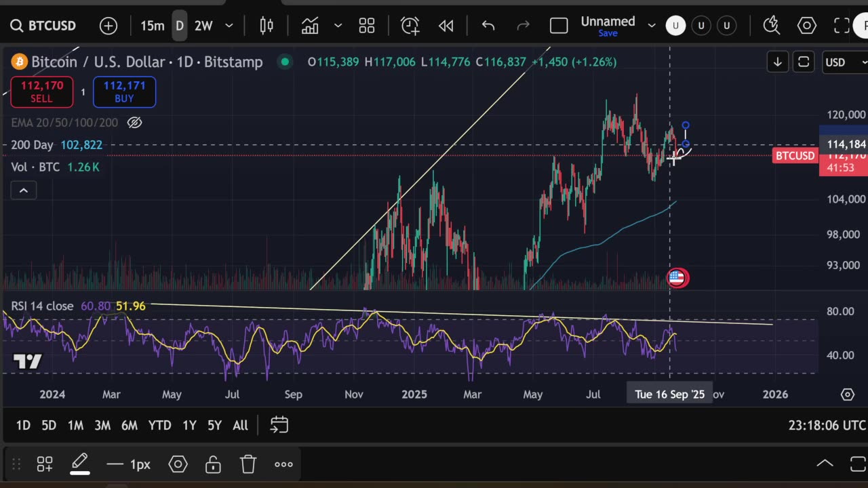Open chart settings hexagon icon in top toolbar
Image resolution: width=868 pixels, height=488 pixels.
pyautogui.click(x=807, y=26)
